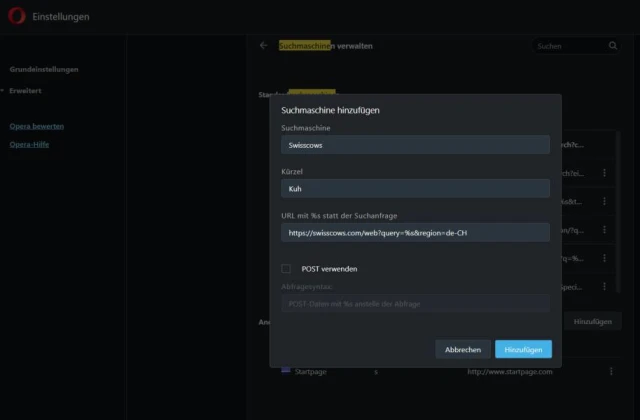Enable the POST verwenden checkbox
Image resolution: width=640 pixels, height=420 pixels.
click(286, 268)
